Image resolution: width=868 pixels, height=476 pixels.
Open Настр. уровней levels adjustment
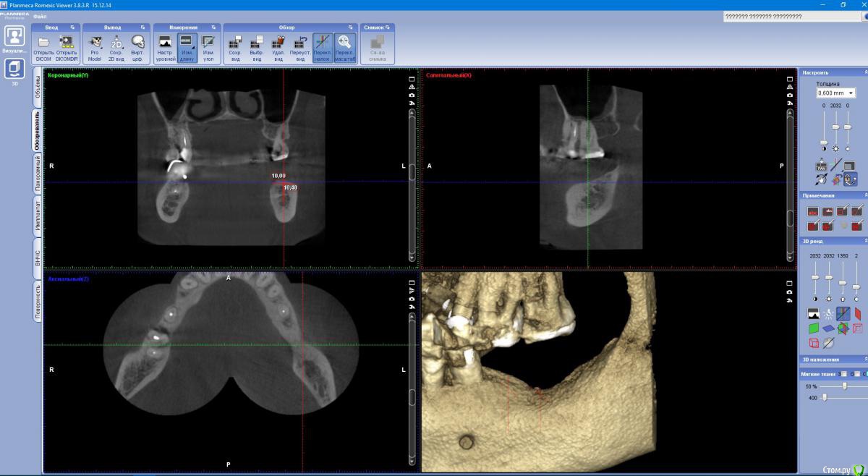(x=165, y=44)
